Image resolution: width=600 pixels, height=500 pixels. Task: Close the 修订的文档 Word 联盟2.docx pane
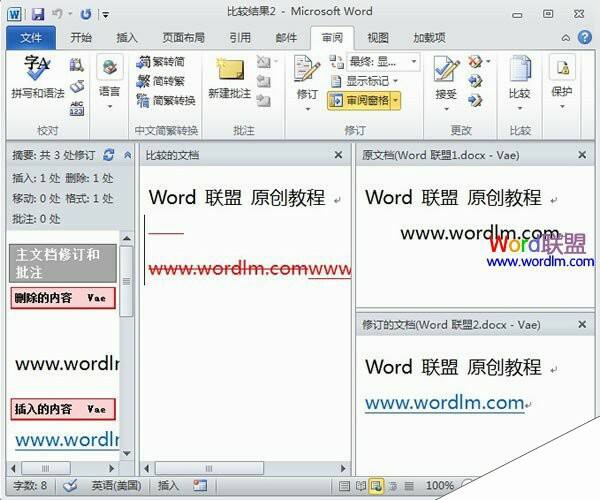[x=582, y=324]
